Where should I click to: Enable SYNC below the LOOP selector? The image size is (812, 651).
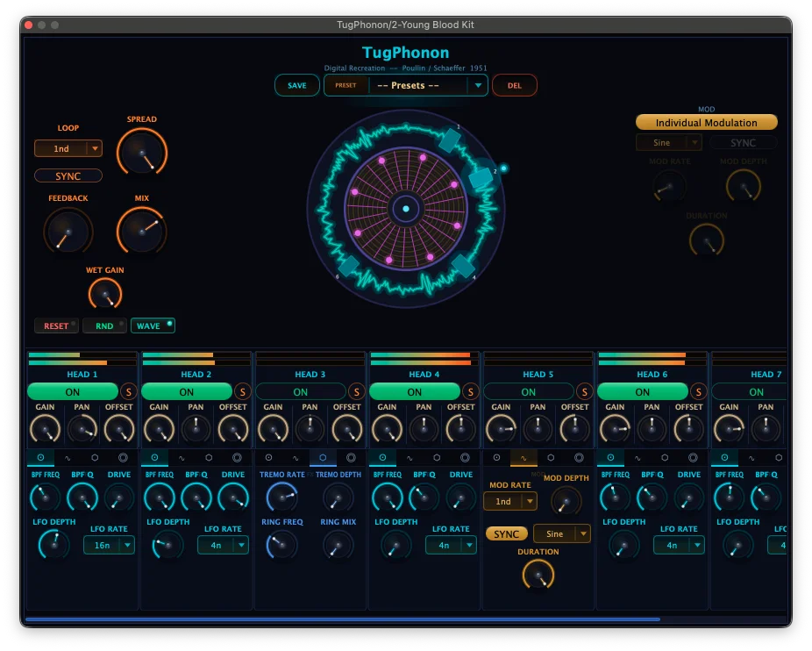68,175
